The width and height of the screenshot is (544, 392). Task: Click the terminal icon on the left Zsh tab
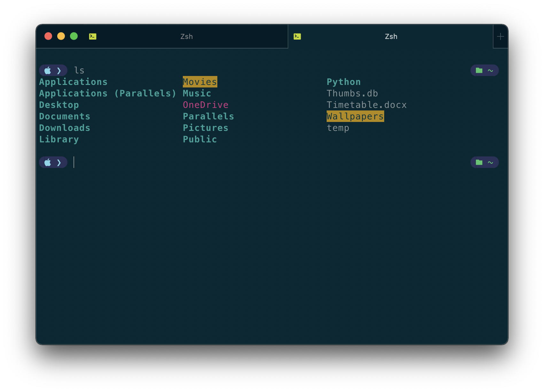click(92, 36)
